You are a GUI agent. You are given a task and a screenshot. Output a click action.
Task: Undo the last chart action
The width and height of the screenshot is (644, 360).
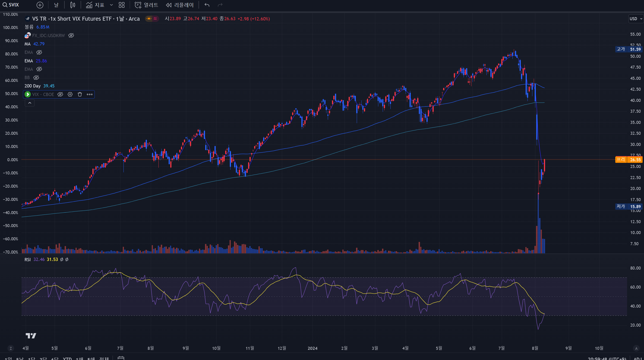tap(207, 5)
